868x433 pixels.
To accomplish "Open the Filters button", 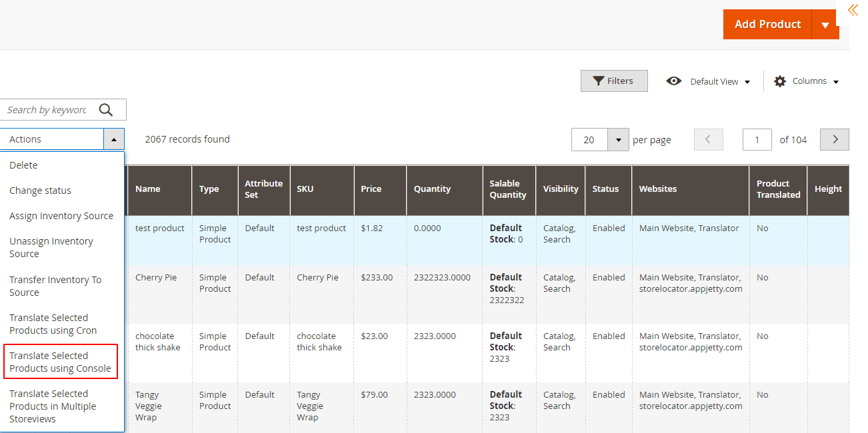I will [x=613, y=81].
